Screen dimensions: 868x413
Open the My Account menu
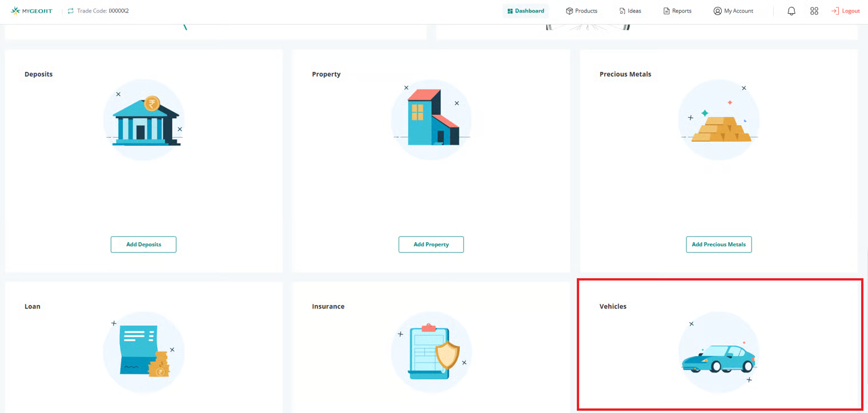click(x=733, y=11)
